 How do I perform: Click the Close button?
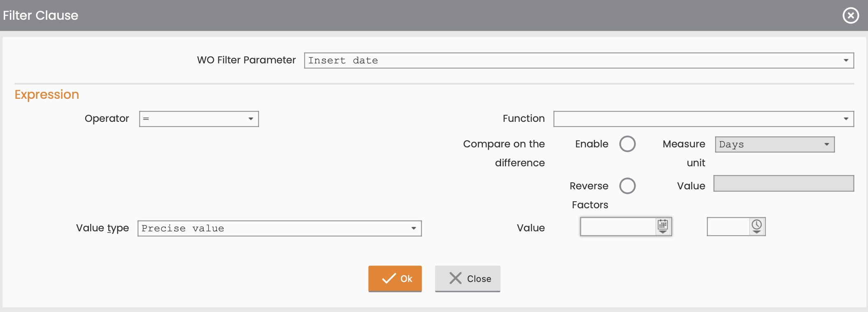tap(468, 279)
